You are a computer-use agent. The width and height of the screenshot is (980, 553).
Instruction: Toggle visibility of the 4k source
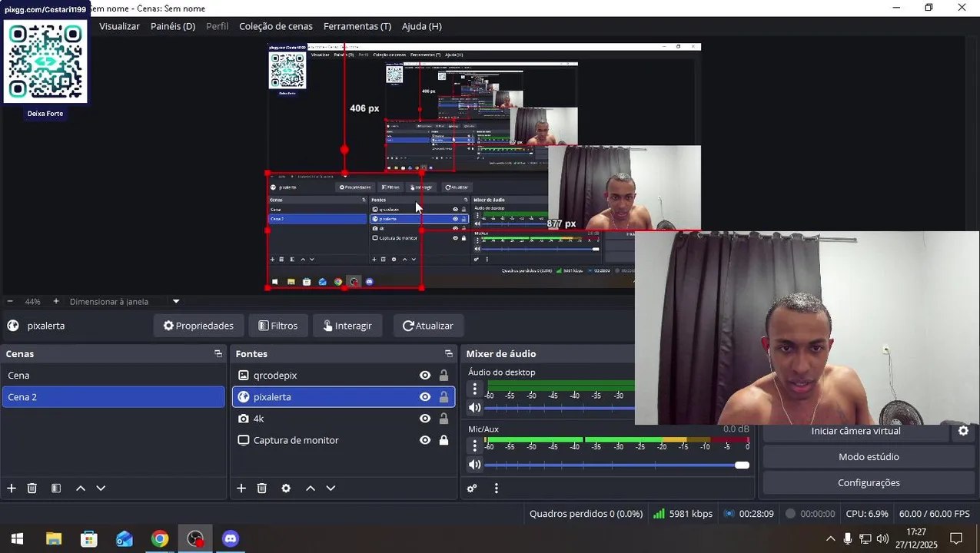[425, 419]
